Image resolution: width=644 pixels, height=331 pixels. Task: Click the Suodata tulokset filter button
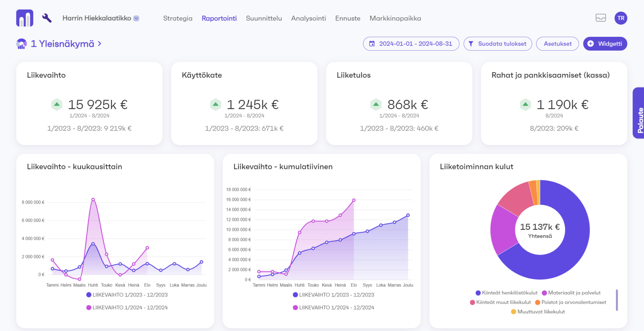coord(498,44)
